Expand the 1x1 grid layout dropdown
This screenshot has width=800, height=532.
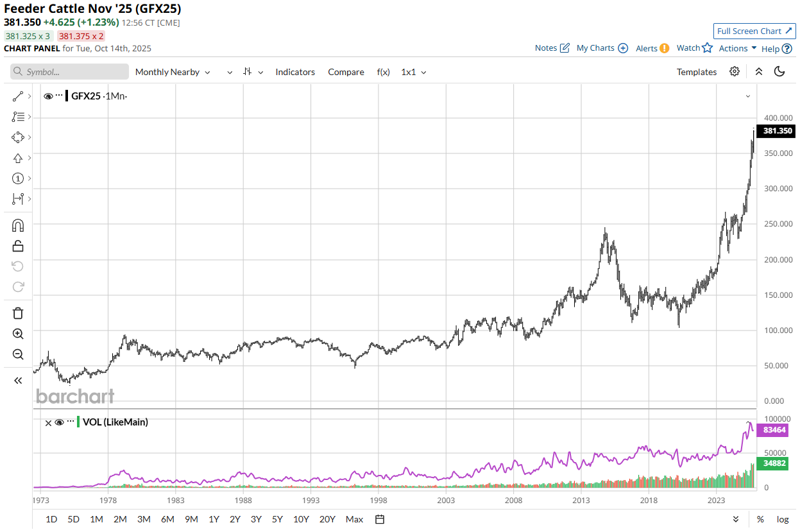point(414,72)
